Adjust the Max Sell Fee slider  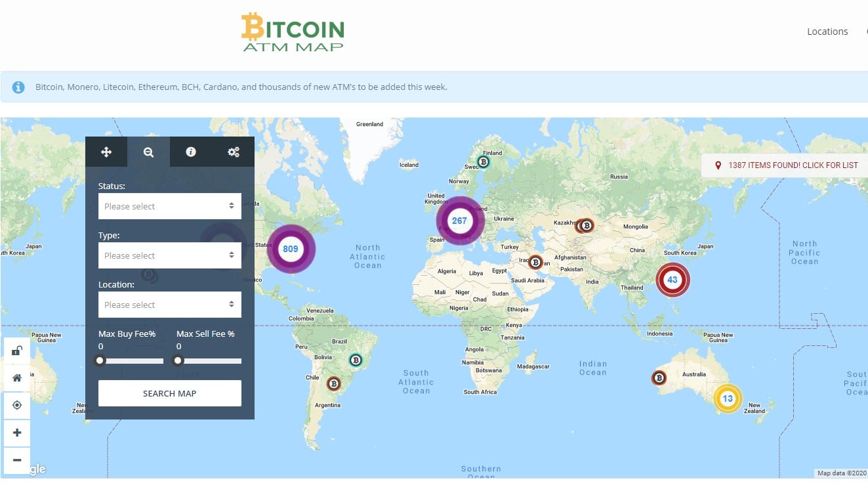click(178, 360)
